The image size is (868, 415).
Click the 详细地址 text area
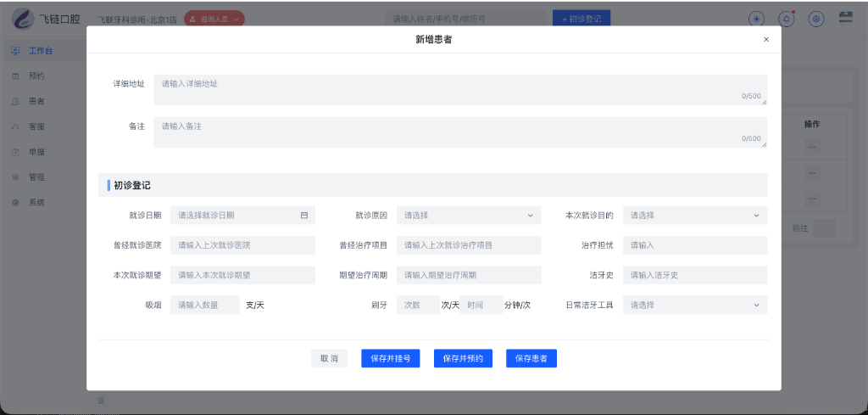[x=460, y=90]
